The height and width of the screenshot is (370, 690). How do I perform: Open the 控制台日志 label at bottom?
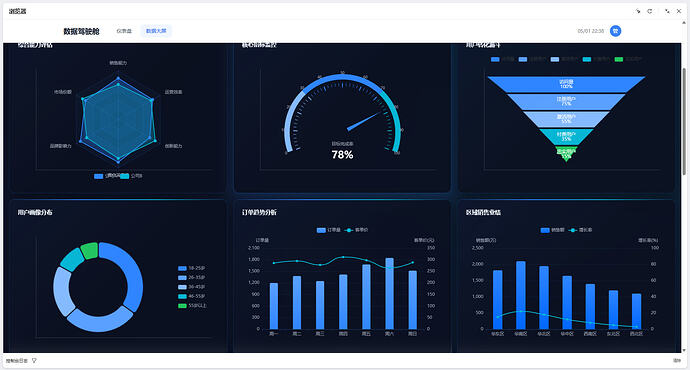17,361
